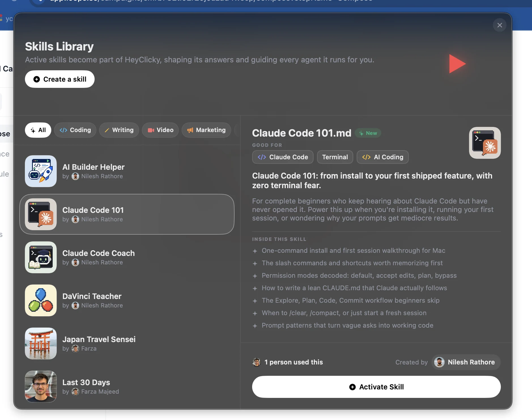The image size is (532, 420).
Task: Click author avatar under AI Builder Helper
Action: tap(75, 176)
